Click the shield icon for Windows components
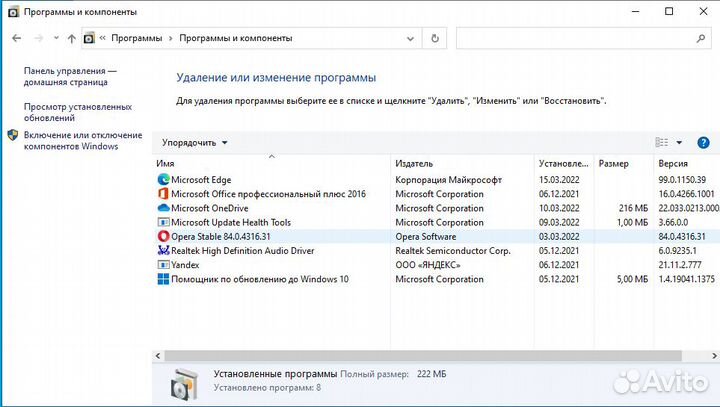 click(x=13, y=135)
